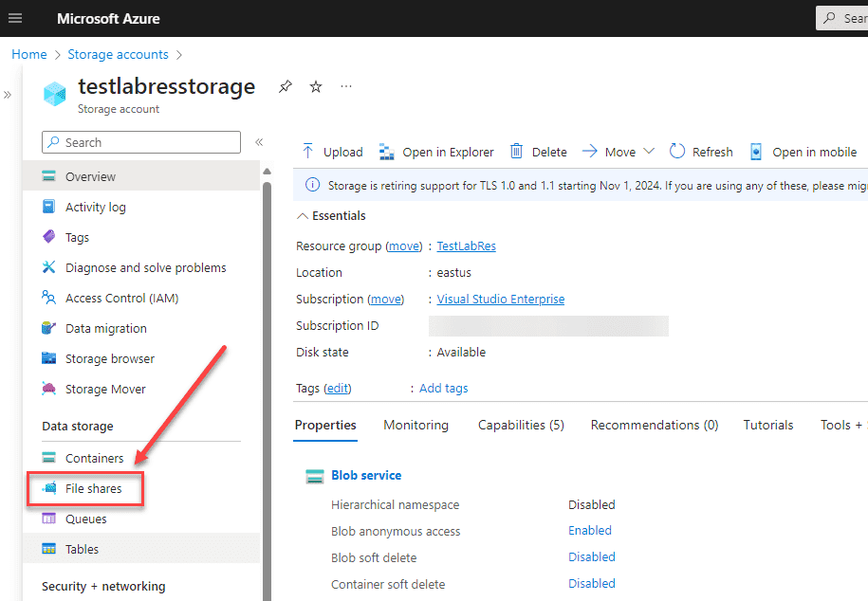Click move link next to Resource group
The width and height of the screenshot is (868, 601).
(x=404, y=246)
